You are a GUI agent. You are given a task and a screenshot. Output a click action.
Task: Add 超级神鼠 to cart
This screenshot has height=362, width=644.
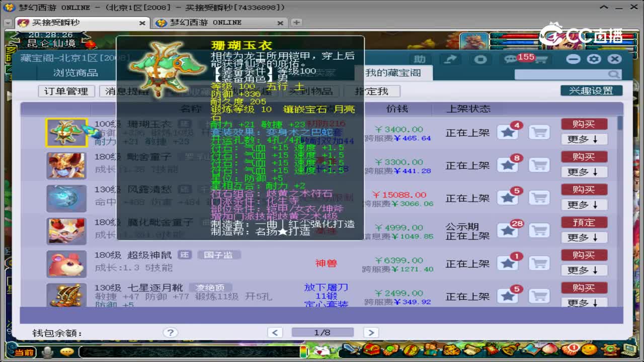click(539, 263)
